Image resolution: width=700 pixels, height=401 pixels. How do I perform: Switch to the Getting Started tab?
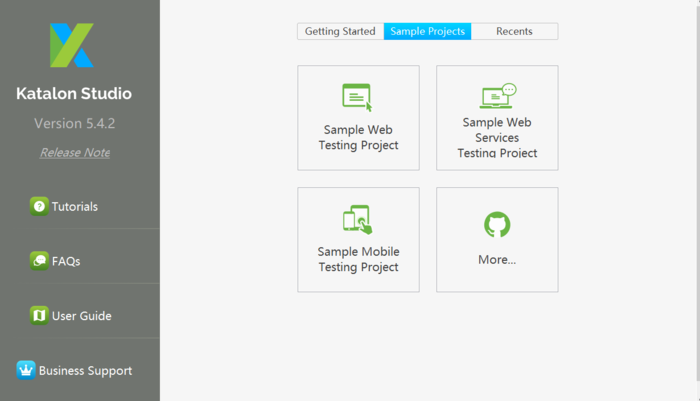pos(341,31)
